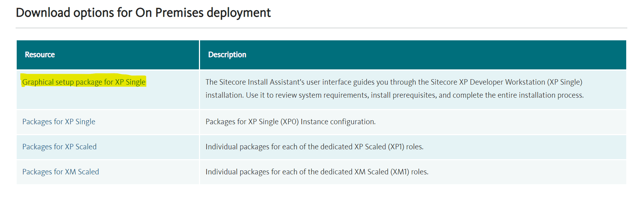Click the Description column header
The height and width of the screenshot is (202, 644).
tap(227, 54)
